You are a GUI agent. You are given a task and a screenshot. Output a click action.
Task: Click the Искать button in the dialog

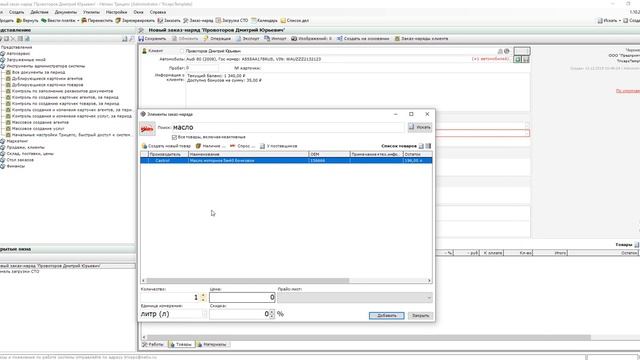coord(420,127)
